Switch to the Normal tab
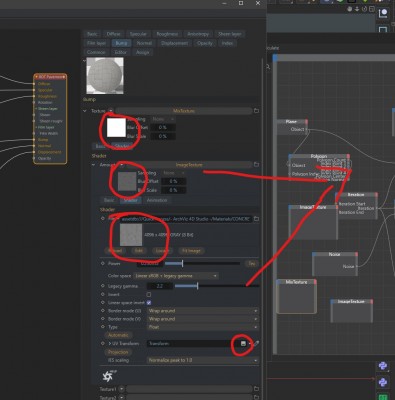This screenshot has width=395, height=400. coord(144,43)
